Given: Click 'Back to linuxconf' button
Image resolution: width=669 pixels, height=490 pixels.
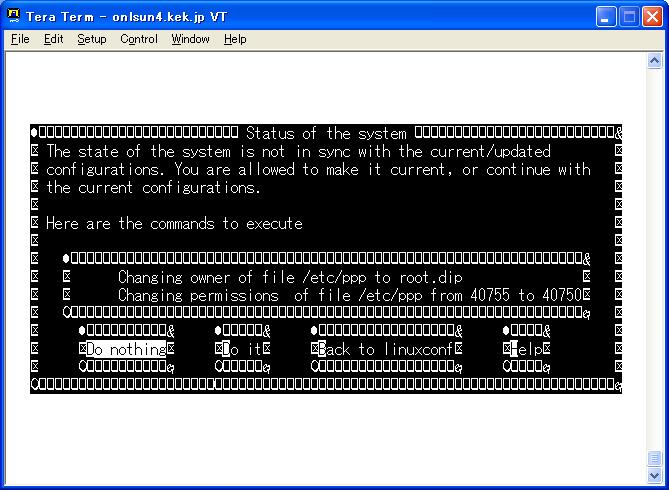Looking at the screenshot, I should point(386,350).
